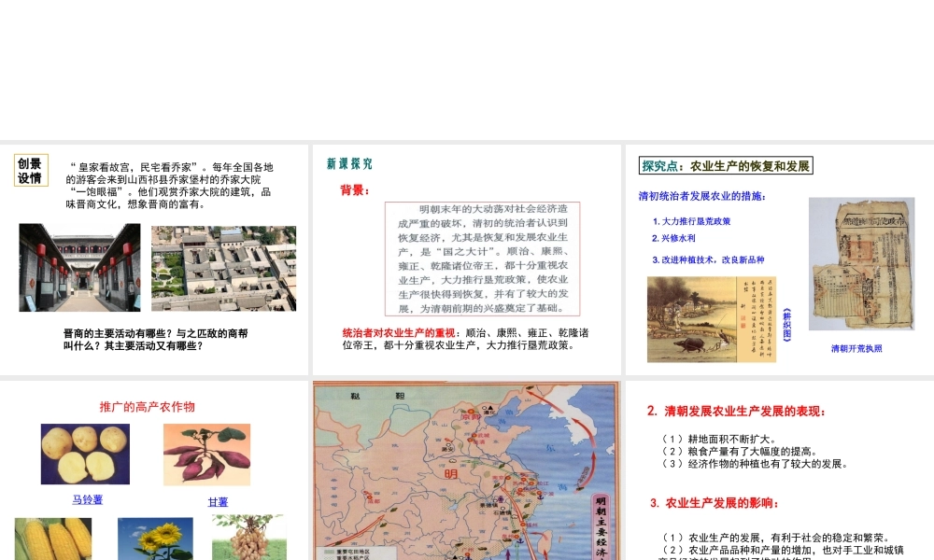Select the line （2）粮食产量有了大幅度的提高

coord(740,452)
